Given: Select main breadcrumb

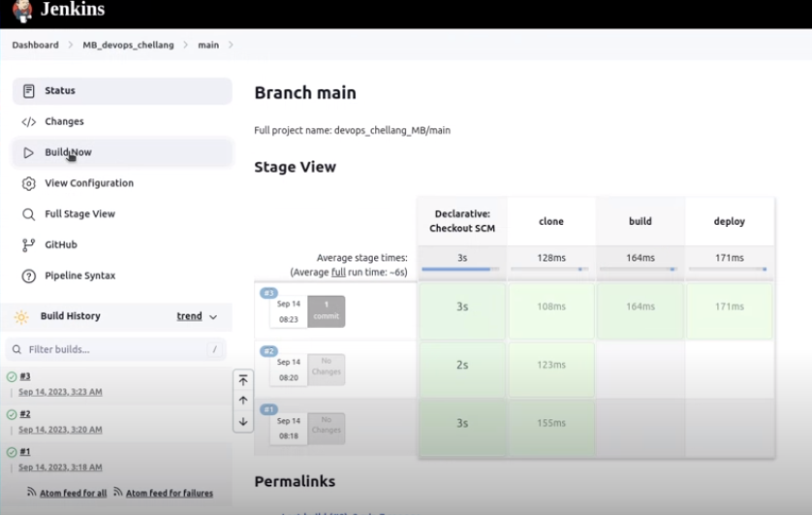Looking at the screenshot, I should (208, 45).
